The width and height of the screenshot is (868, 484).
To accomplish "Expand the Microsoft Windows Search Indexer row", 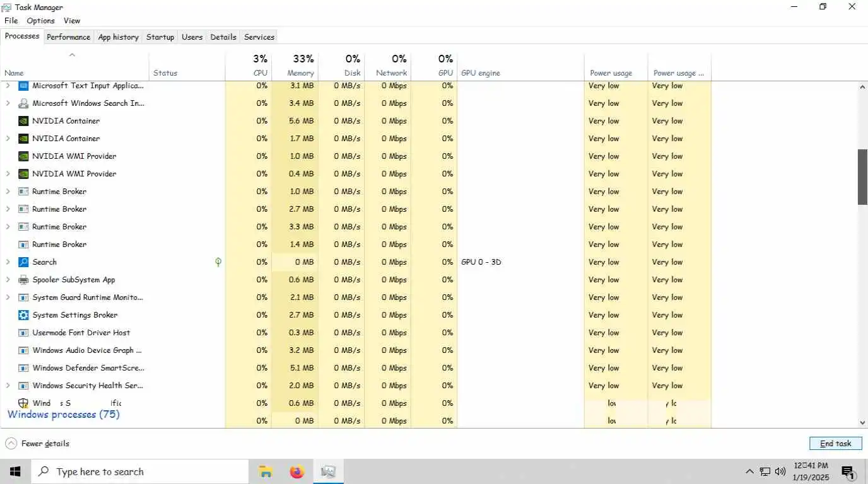I will coord(8,103).
